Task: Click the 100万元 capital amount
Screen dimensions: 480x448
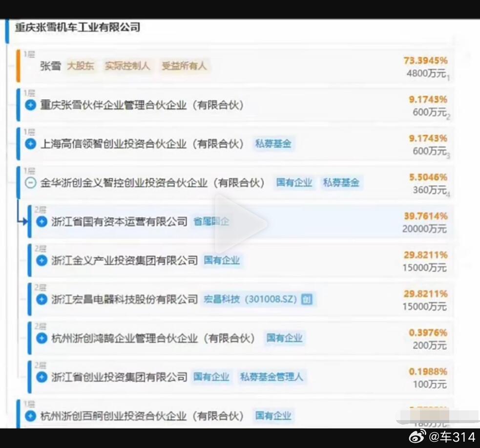Action: (x=430, y=384)
